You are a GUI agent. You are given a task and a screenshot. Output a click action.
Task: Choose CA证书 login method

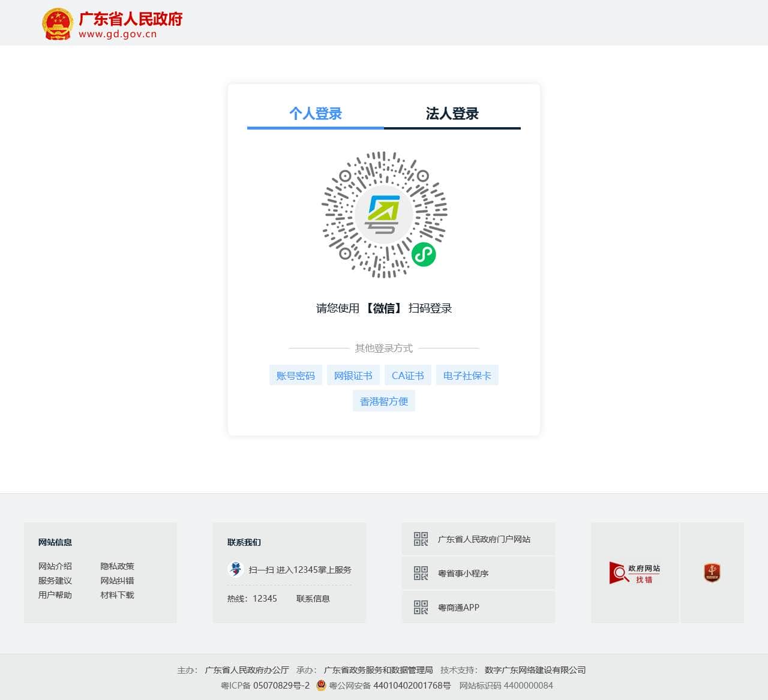(x=408, y=375)
